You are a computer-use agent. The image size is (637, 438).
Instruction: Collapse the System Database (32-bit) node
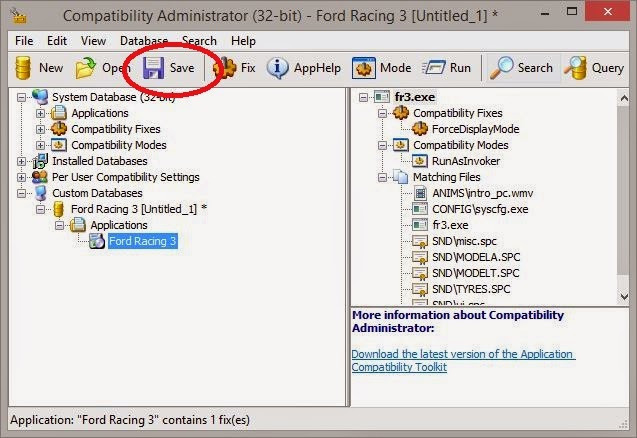tap(22, 98)
